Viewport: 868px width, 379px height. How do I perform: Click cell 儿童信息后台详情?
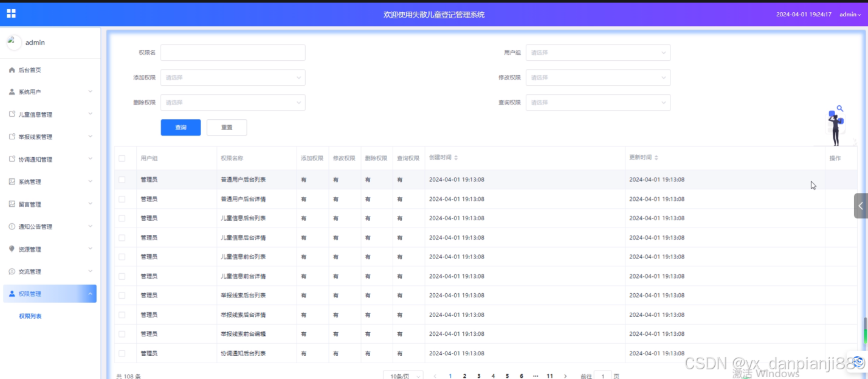click(243, 238)
